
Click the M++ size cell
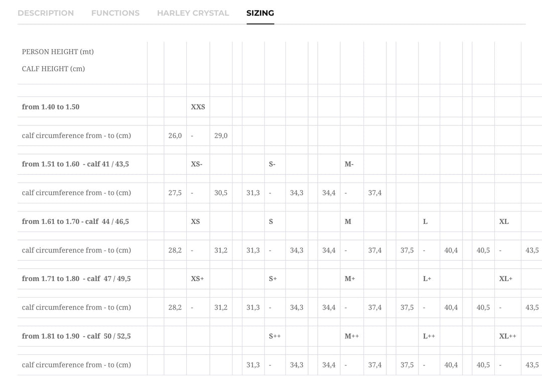click(351, 336)
